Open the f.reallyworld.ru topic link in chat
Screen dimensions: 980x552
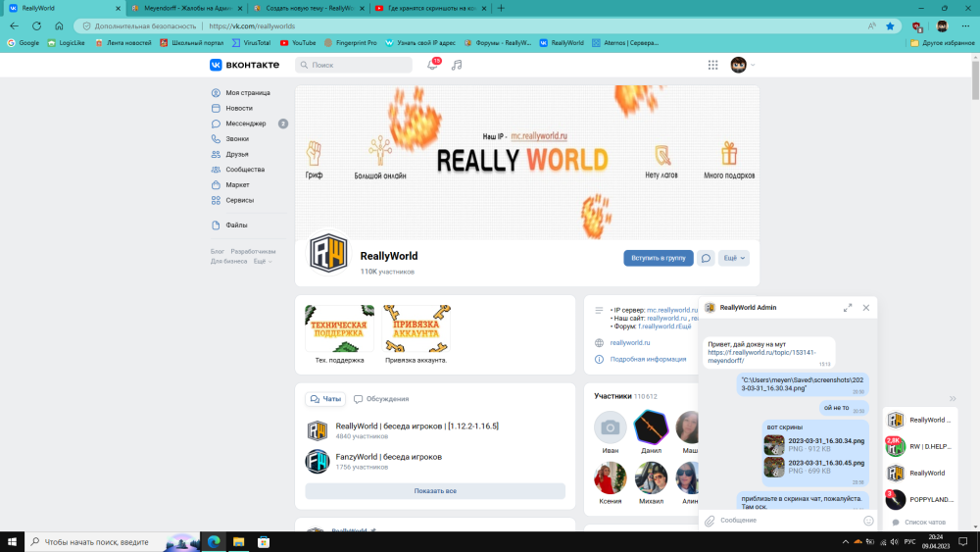[761, 356]
